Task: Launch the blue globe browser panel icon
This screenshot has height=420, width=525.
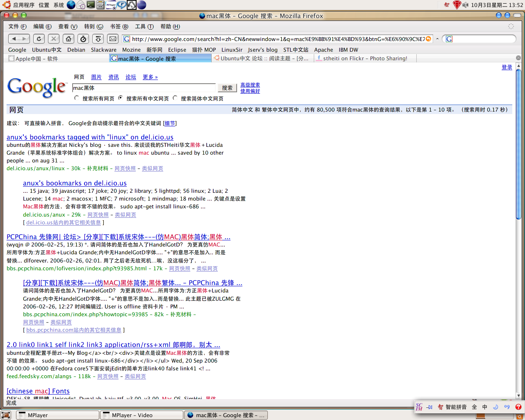Action: click(x=71, y=5)
